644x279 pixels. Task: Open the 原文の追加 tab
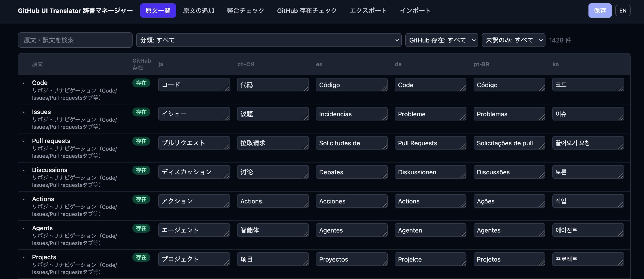tap(198, 11)
